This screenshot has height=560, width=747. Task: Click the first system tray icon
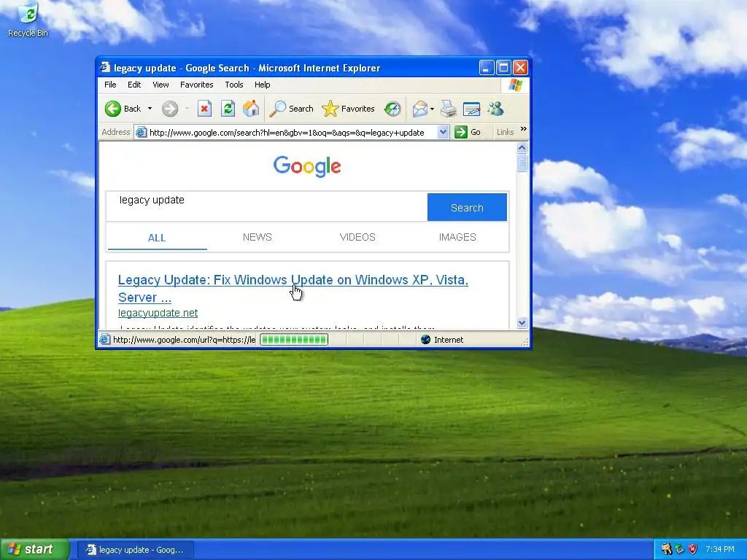tap(666, 549)
